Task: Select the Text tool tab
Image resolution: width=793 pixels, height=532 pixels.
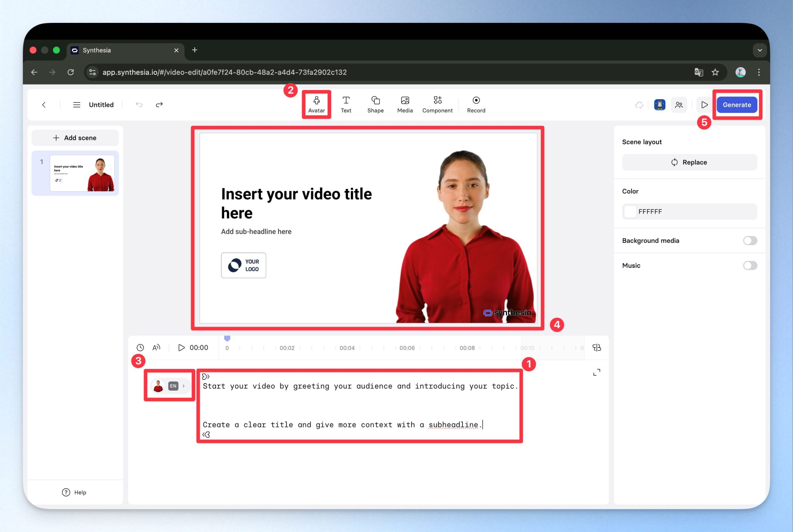Action: pyautogui.click(x=346, y=104)
